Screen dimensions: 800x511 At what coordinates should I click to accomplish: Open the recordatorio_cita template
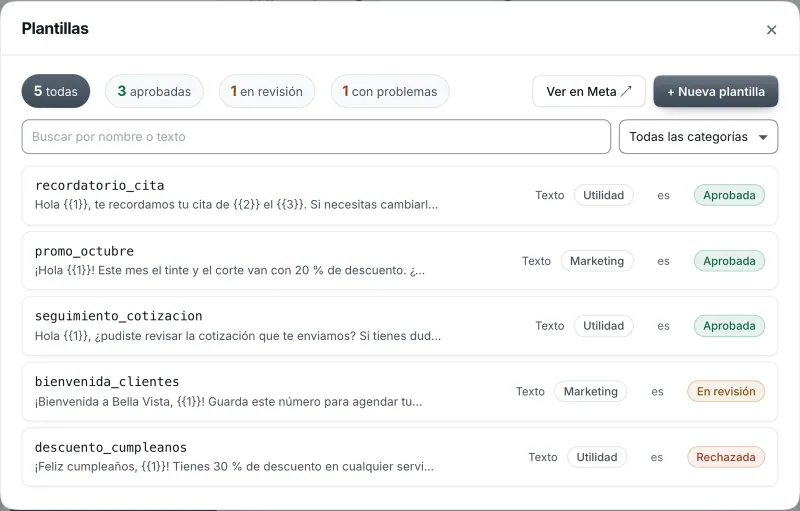tap(399, 195)
